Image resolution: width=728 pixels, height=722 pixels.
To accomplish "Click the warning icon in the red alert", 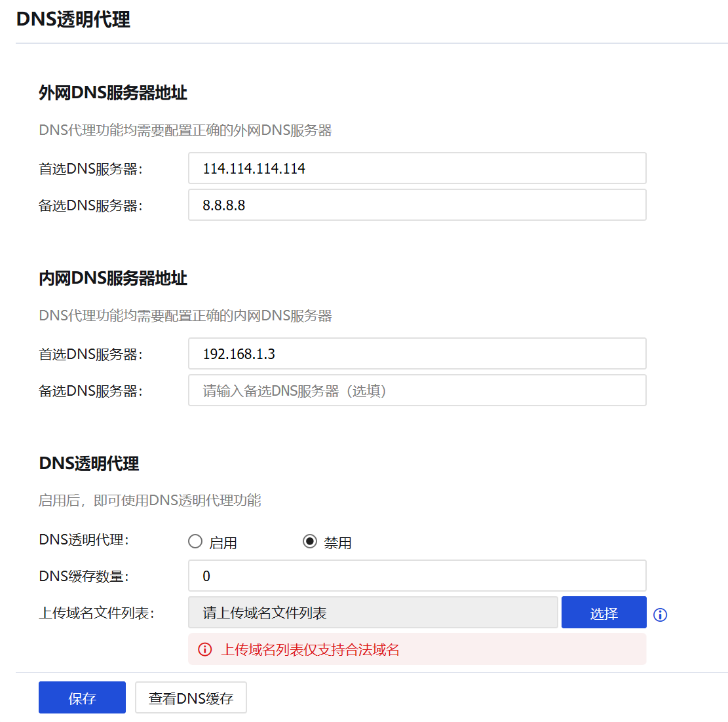I will (x=205, y=649).
